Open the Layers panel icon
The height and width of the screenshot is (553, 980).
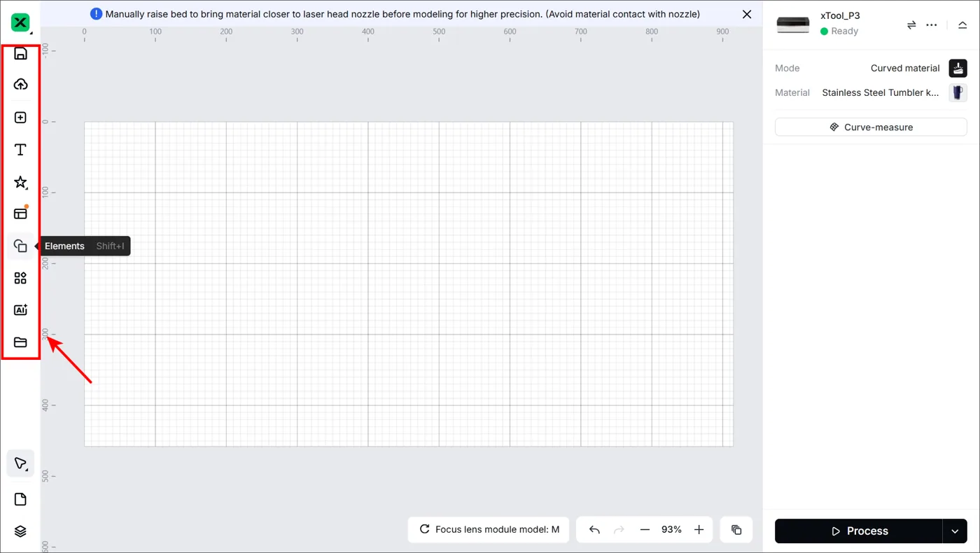[20, 531]
